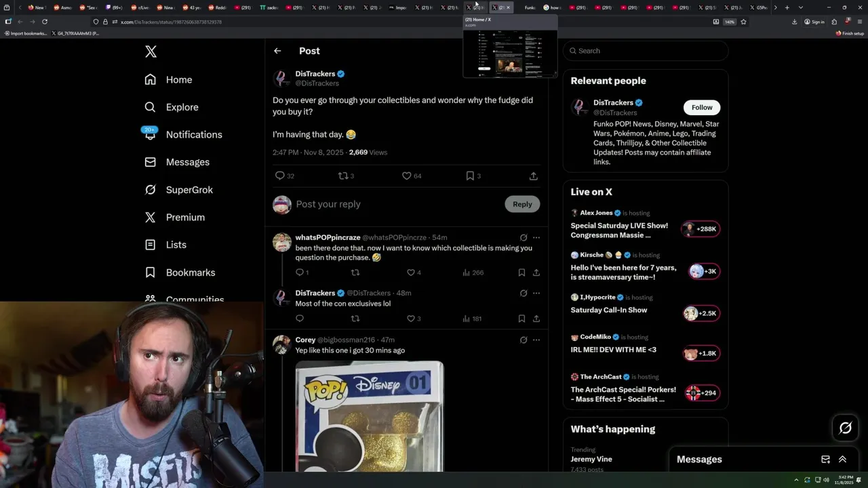Share whatsPOPpincraze's comment
Viewport: 868px width, 488px height.
pos(536,272)
